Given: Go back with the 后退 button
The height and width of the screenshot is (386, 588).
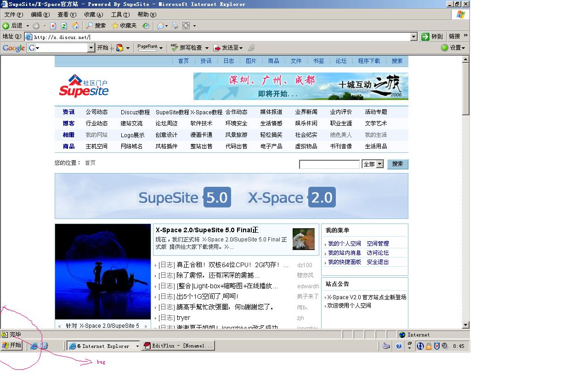Looking at the screenshot, I should coord(12,26).
